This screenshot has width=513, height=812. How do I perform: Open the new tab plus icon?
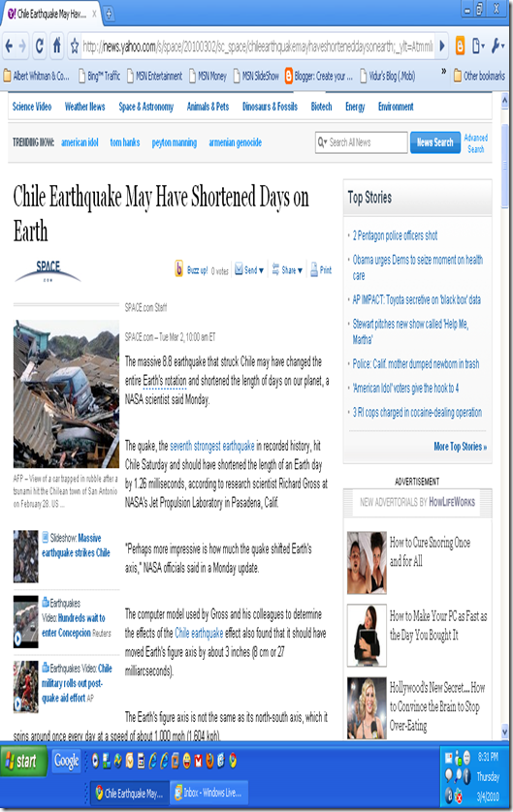(109, 15)
